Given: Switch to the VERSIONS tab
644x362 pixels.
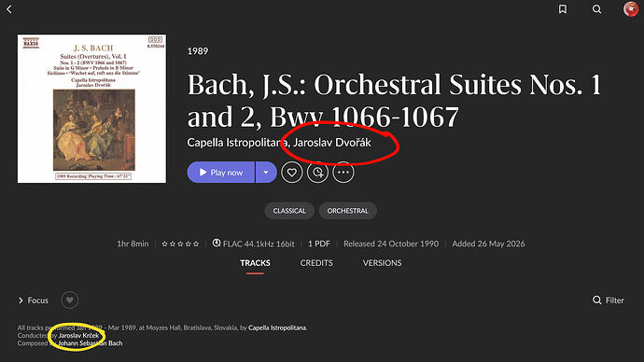Looking at the screenshot, I should click(382, 263).
